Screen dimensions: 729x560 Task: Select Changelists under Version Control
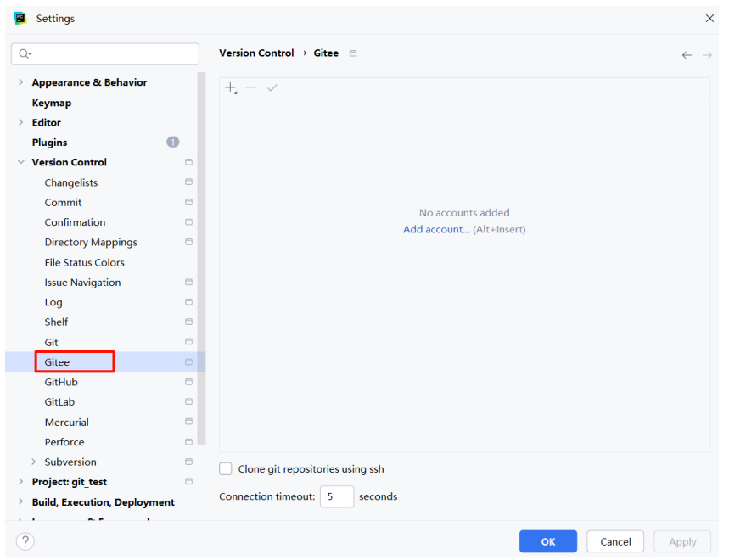(x=71, y=182)
